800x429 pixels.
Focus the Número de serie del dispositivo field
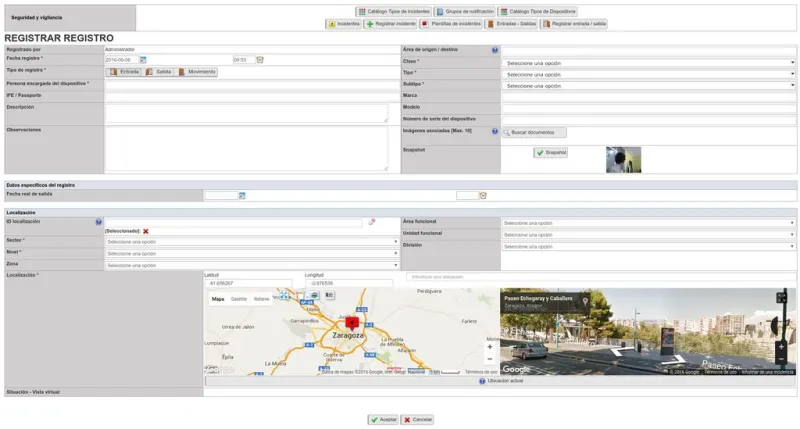click(x=649, y=120)
